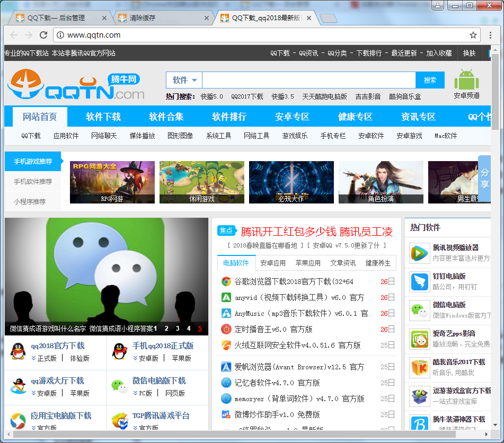This screenshot has height=443, width=504.
Task: Click the 钉钉电脑版 icon
Action: [419, 282]
